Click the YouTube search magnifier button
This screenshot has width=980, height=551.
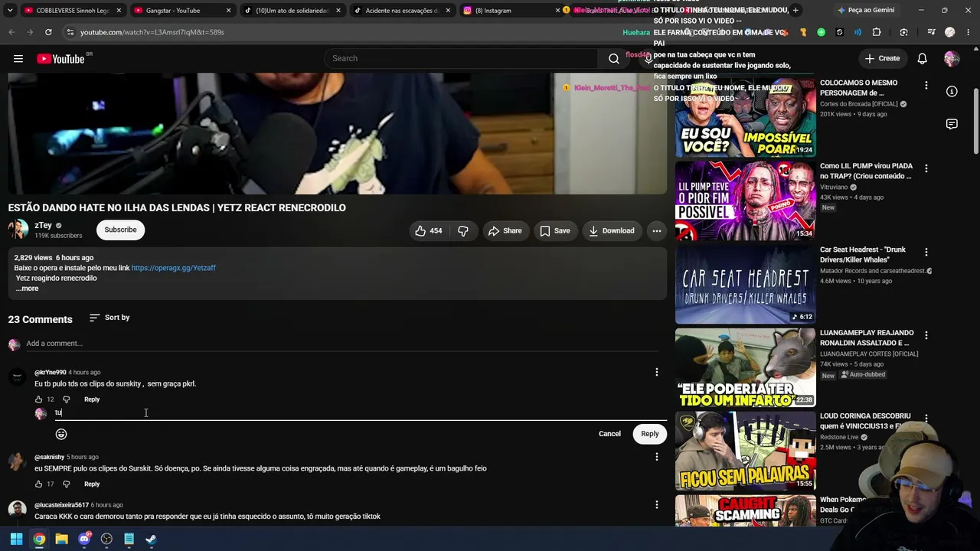(x=613, y=59)
